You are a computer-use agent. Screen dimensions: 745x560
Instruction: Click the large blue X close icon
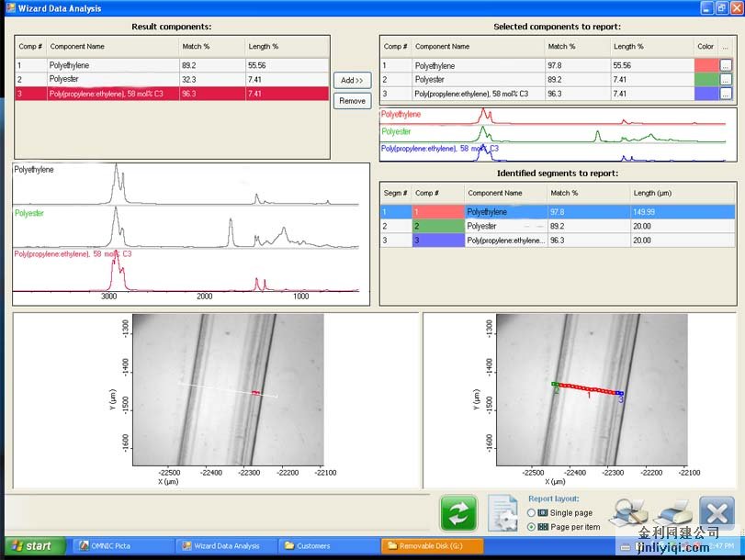pyautogui.click(x=717, y=512)
